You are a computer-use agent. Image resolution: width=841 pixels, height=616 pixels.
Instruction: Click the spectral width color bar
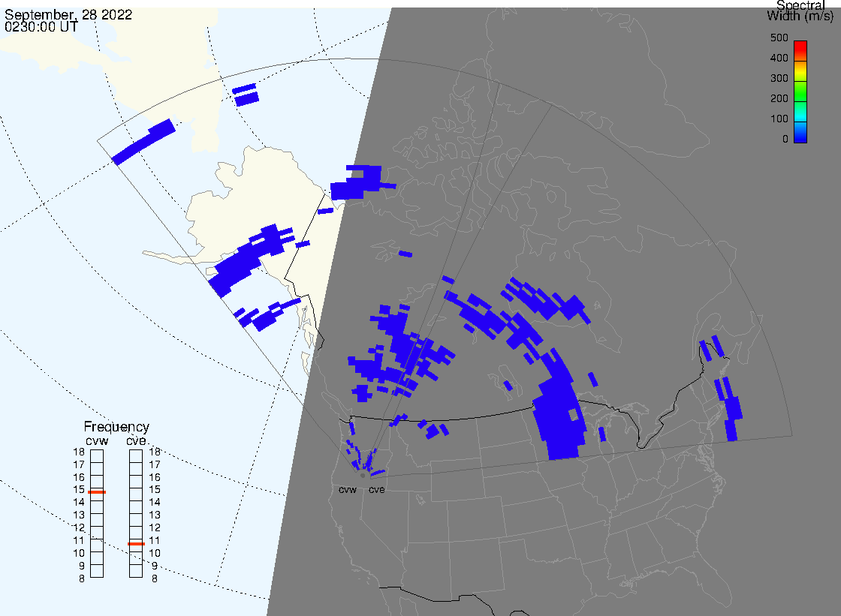pyautogui.click(x=800, y=92)
